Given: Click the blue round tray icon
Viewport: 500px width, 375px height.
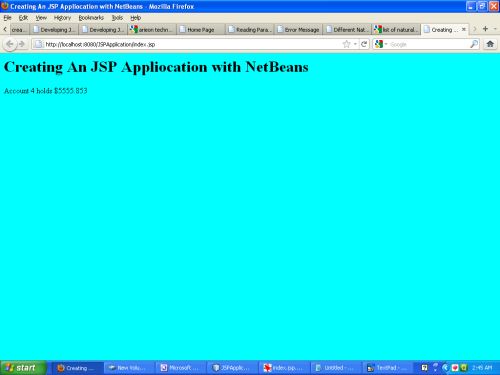Looking at the screenshot, I should click(x=445, y=368).
